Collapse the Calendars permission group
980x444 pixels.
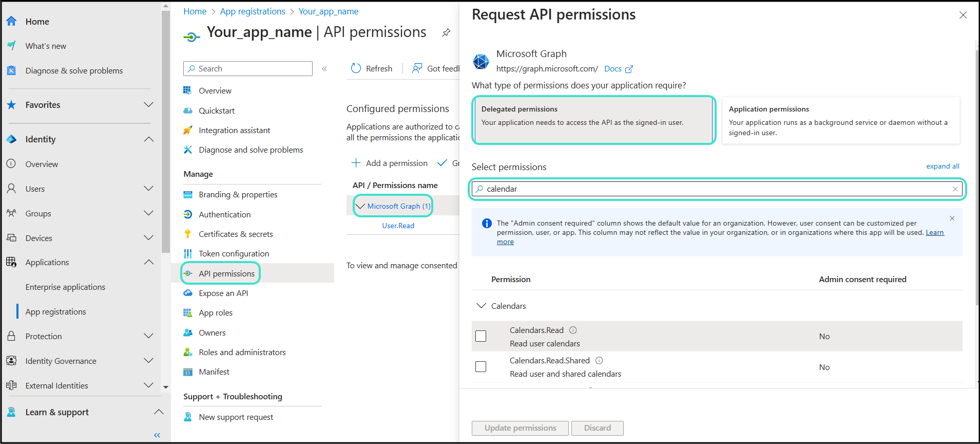point(481,306)
